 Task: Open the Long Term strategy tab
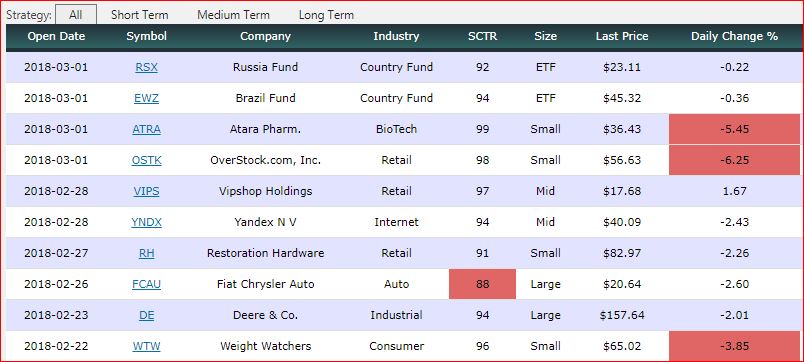click(x=326, y=15)
